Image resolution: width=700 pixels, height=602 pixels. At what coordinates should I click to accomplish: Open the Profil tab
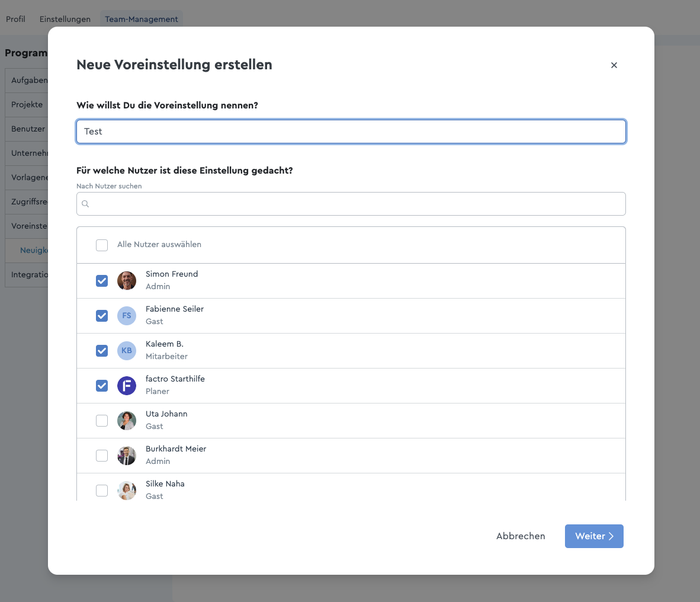15,19
